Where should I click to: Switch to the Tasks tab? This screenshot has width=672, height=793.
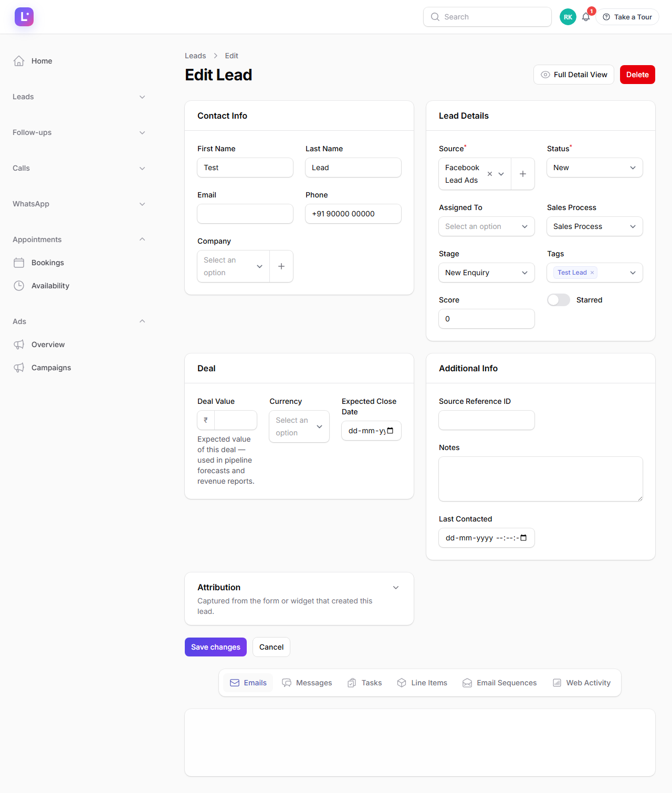365,683
